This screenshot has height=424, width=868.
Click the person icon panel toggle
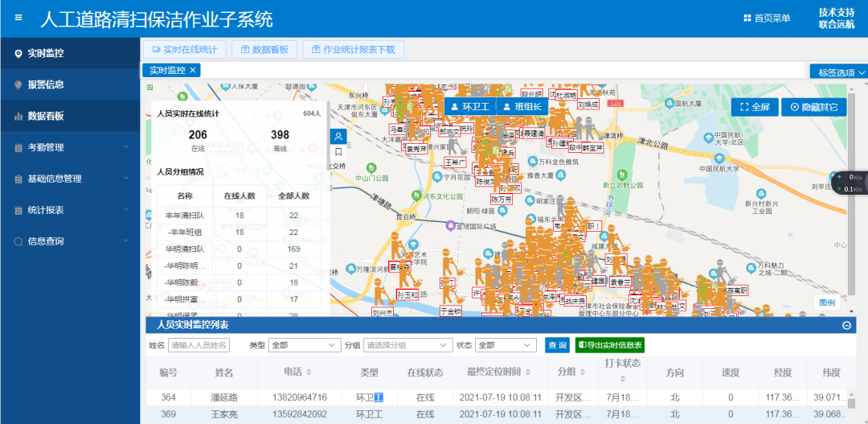(338, 136)
